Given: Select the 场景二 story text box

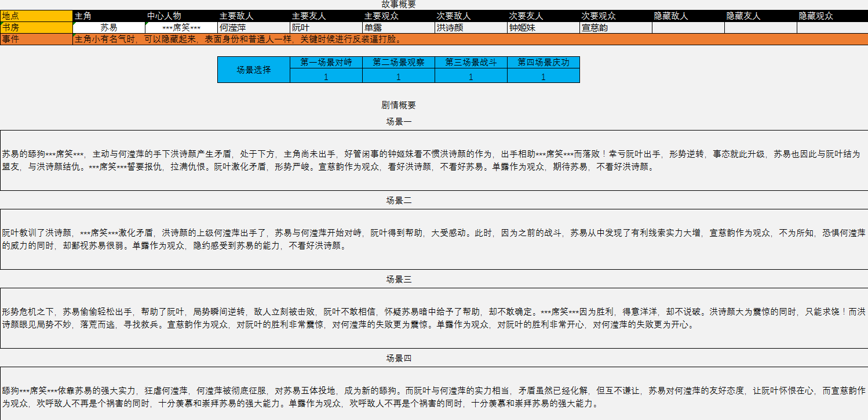Looking at the screenshot, I should click(434, 239).
